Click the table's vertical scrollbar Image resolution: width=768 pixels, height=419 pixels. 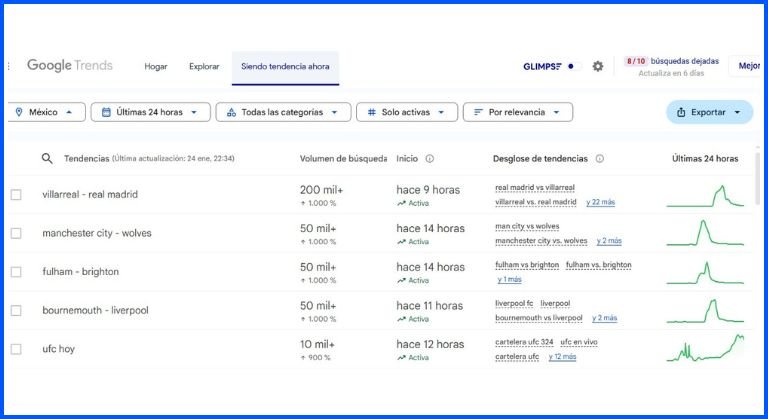758,179
